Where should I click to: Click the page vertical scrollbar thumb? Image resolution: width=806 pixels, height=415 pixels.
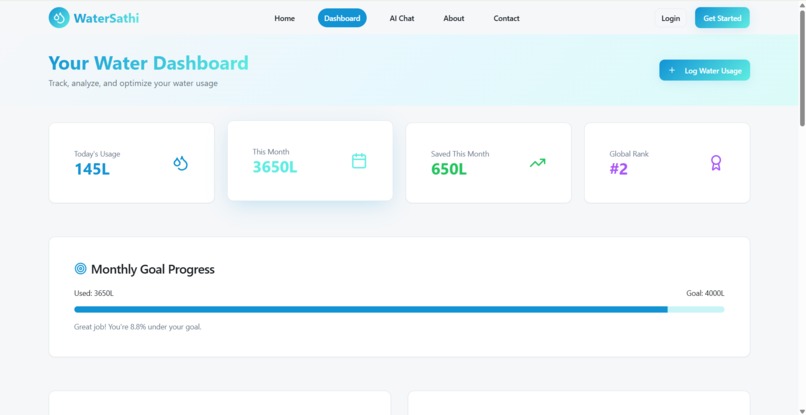802,68
